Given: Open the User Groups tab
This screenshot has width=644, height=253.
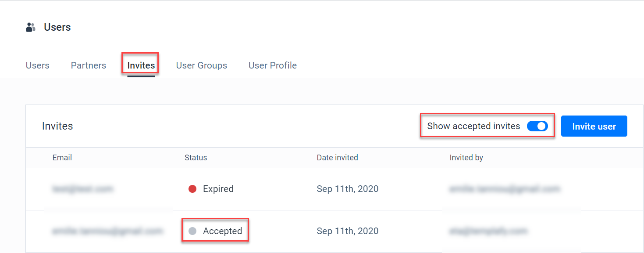Looking at the screenshot, I should coord(201,65).
